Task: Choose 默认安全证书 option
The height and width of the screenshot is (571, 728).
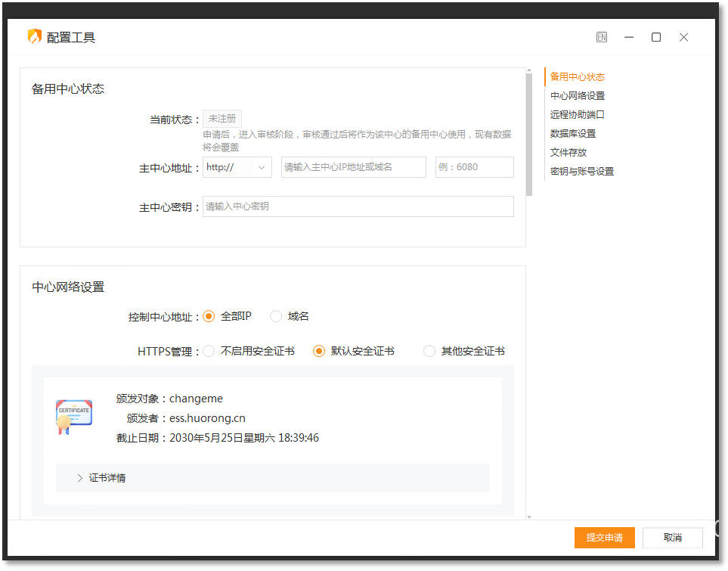Action: (x=319, y=351)
